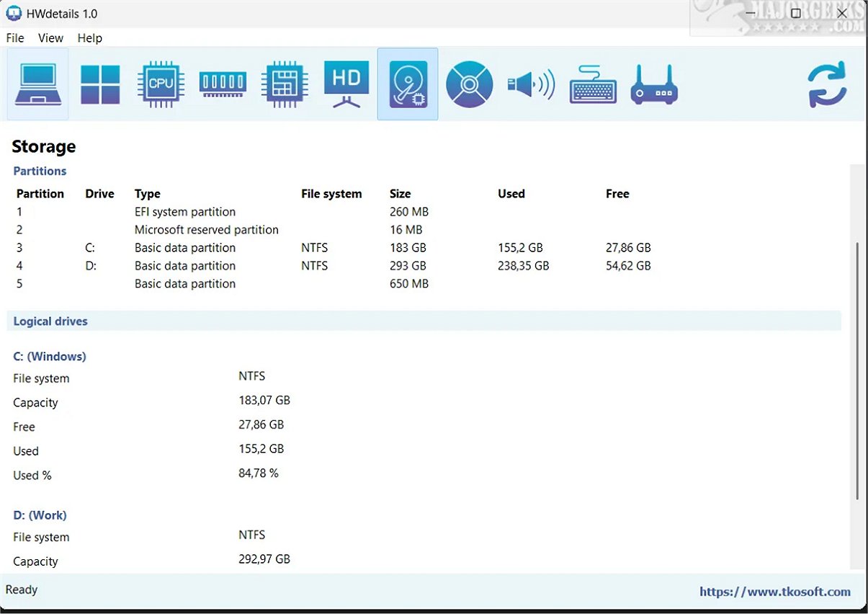Click the Drive column header
The width and height of the screenshot is (868, 614).
[x=99, y=194]
